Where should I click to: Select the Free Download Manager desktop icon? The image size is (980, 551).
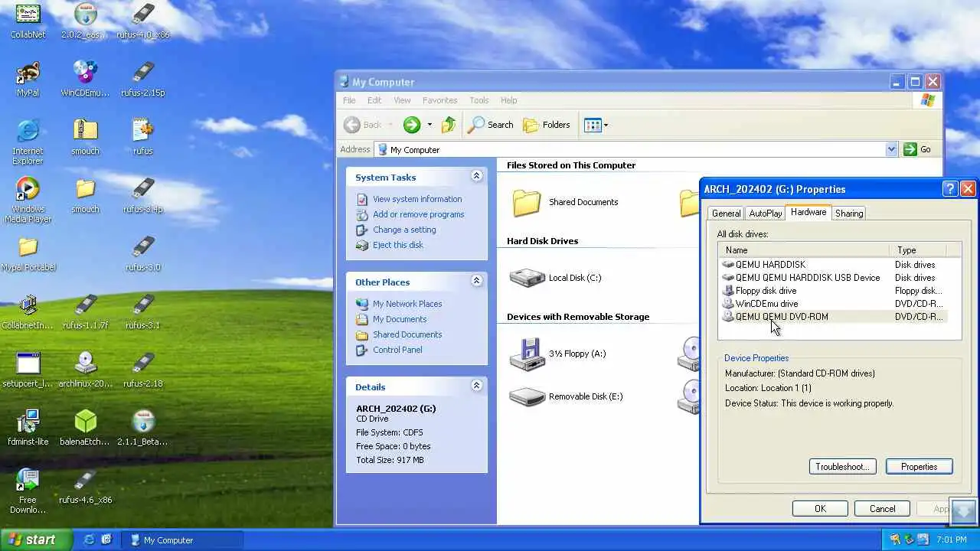pyautogui.click(x=28, y=491)
